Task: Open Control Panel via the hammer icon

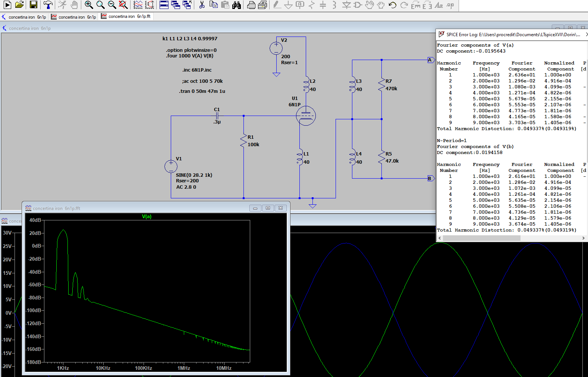Action: pos(48,5)
